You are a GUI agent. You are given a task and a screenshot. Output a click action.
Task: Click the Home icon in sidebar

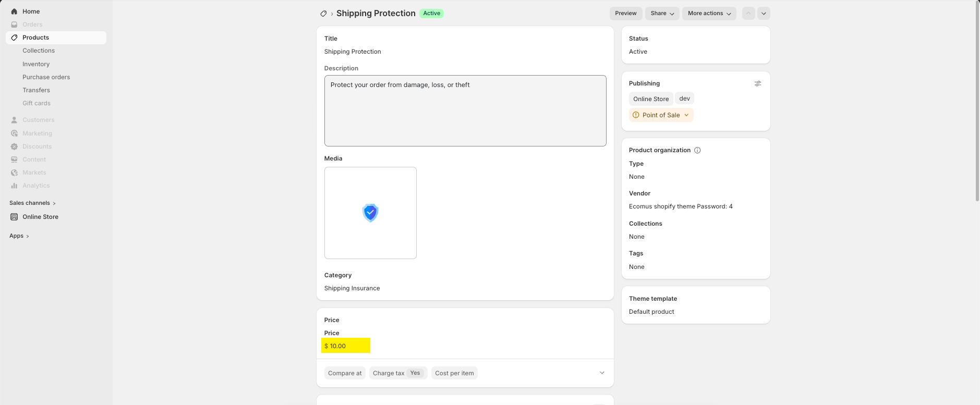click(14, 11)
